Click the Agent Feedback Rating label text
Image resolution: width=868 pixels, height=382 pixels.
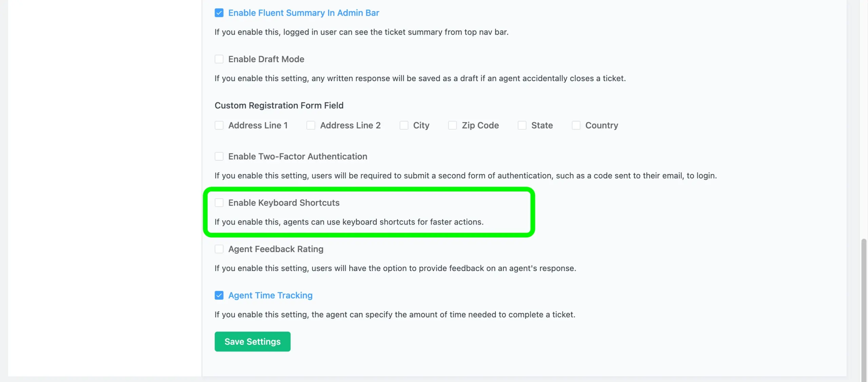pos(276,249)
